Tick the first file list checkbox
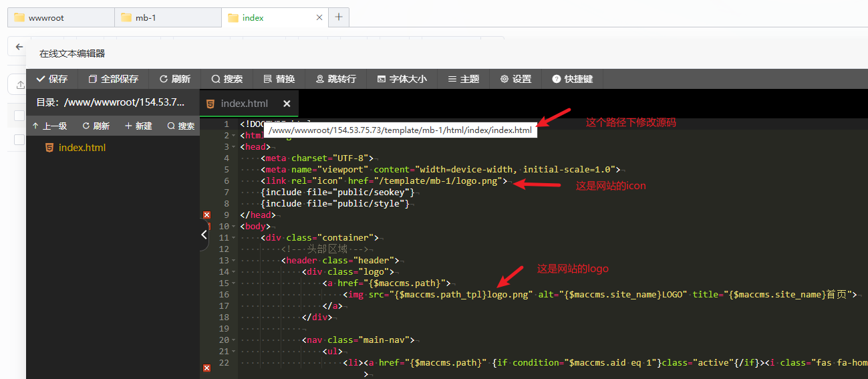868x379 pixels. 19,116
